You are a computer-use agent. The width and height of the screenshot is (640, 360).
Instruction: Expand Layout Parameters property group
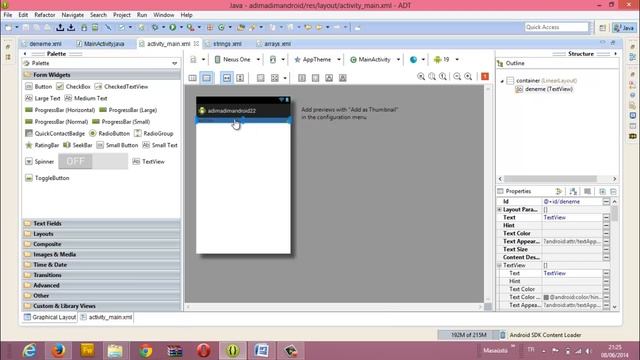(x=499, y=209)
